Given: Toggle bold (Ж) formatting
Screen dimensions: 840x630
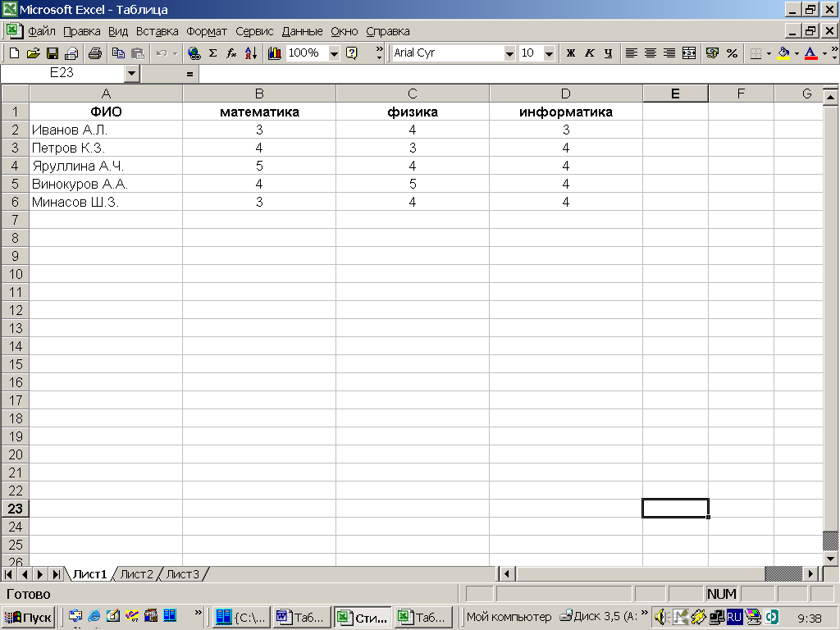Looking at the screenshot, I should pyautogui.click(x=571, y=53).
